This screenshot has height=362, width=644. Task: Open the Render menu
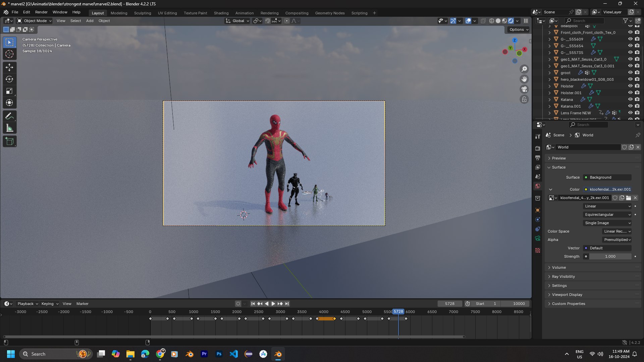41,12
